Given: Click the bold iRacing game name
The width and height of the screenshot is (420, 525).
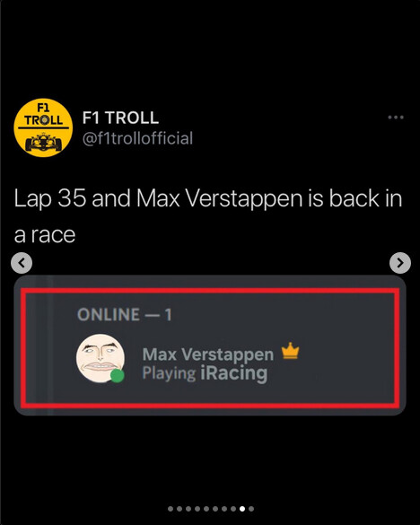Looking at the screenshot, I should click(233, 373).
